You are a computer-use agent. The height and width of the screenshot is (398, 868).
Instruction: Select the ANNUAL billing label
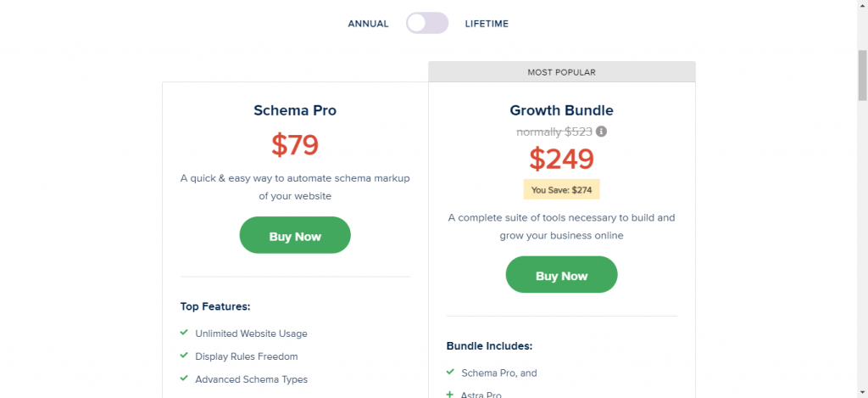tap(368, 24)
